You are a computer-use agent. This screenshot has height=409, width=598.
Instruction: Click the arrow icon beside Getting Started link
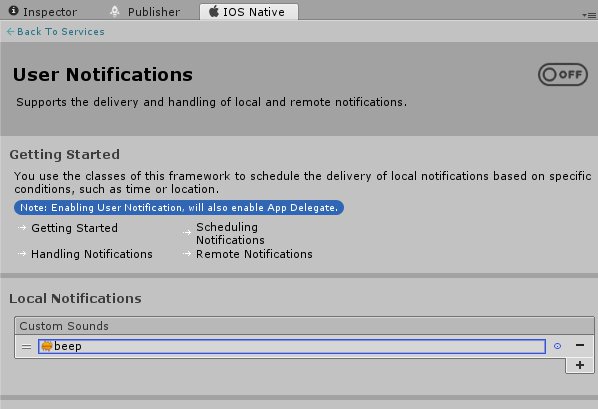pyautogui.click(x=23, y=228)
